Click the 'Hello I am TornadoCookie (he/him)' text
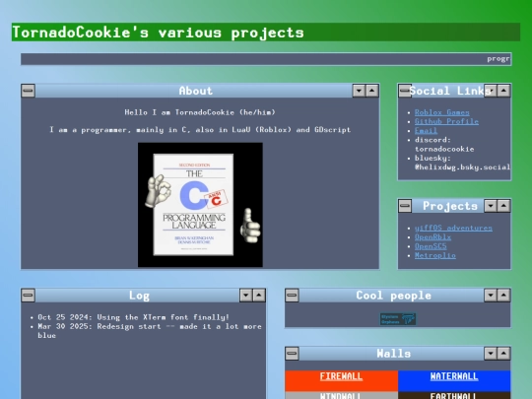Screen dimensions: 532x399 click(200, 112)
